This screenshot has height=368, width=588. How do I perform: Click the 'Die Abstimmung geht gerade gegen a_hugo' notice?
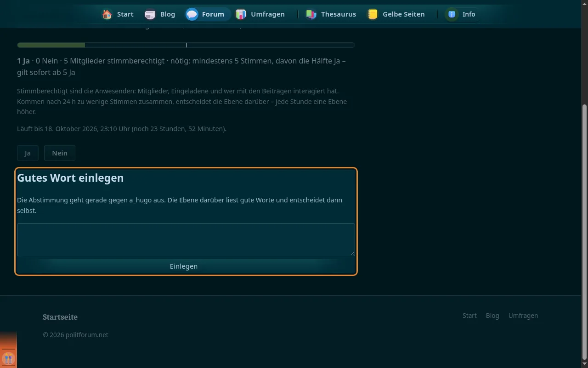(x=180, y=205)
